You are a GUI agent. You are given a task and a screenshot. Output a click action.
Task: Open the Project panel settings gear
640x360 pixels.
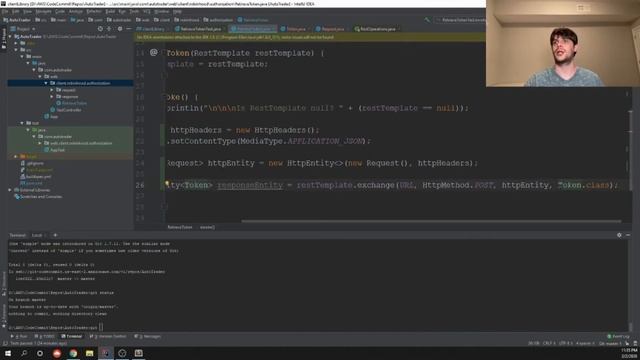tap(120, 29)
